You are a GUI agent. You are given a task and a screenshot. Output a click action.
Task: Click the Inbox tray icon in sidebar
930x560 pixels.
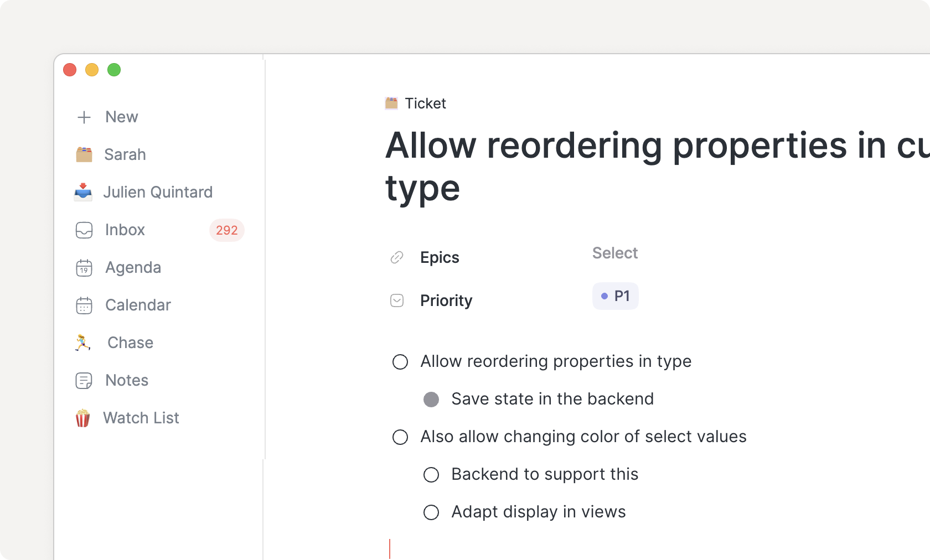point(84,230)
